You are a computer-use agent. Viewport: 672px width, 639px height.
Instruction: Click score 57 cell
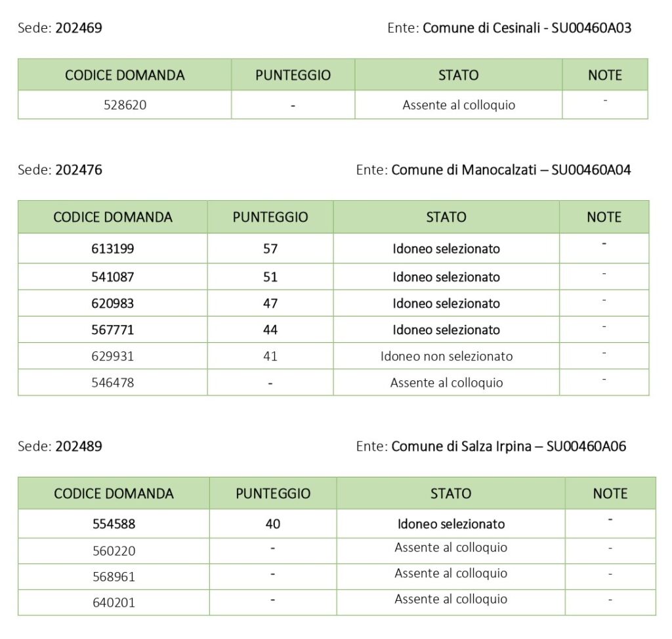click(x=270, y=248)
